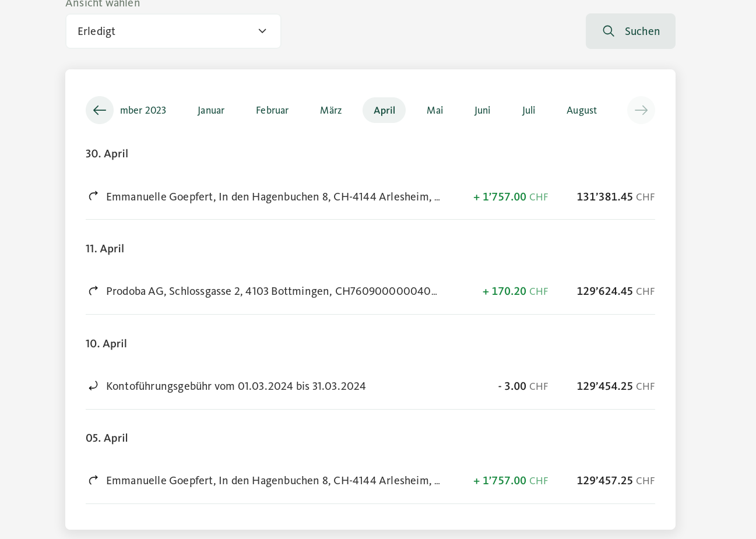Open the Prodoba AG Schlossgasse transaction
Screen dimensions: 756x539
coord(370,291)
